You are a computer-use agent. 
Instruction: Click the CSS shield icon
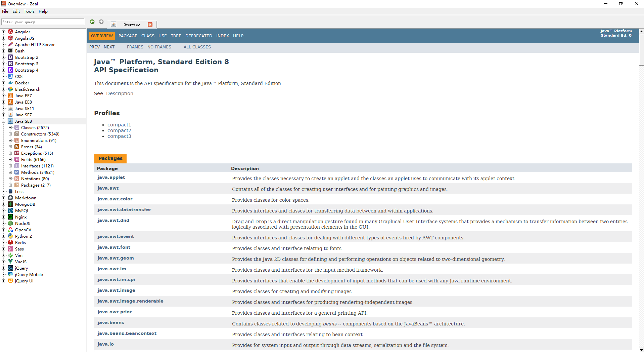pos(10,77)
